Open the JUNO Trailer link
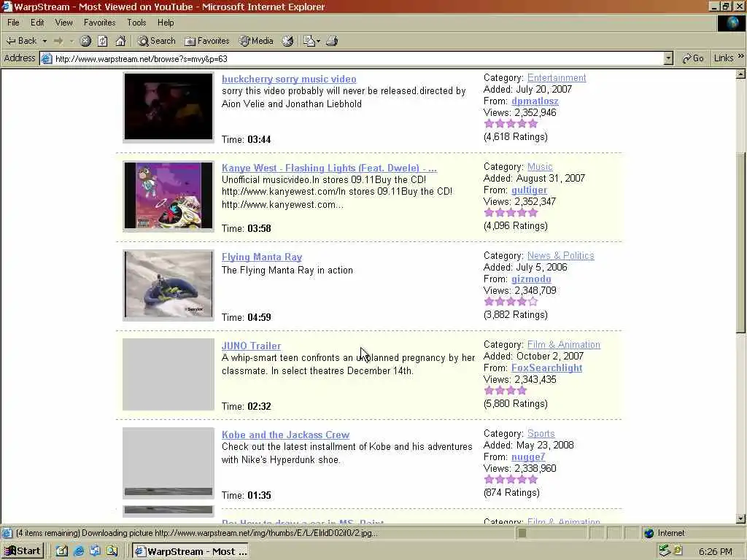This screenshot has width=747, height=560. 251,346
